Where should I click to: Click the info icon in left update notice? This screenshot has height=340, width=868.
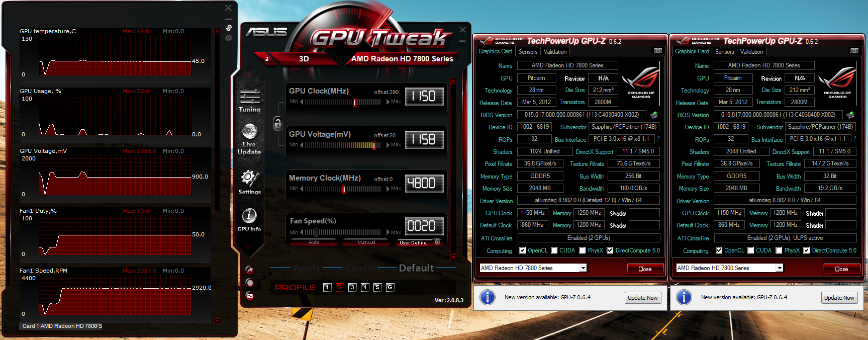[487, 297]
